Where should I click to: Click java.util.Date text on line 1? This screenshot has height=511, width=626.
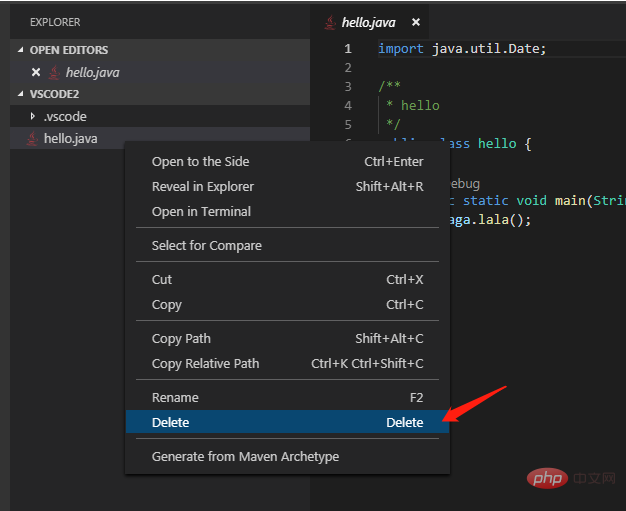click(485, 49)
